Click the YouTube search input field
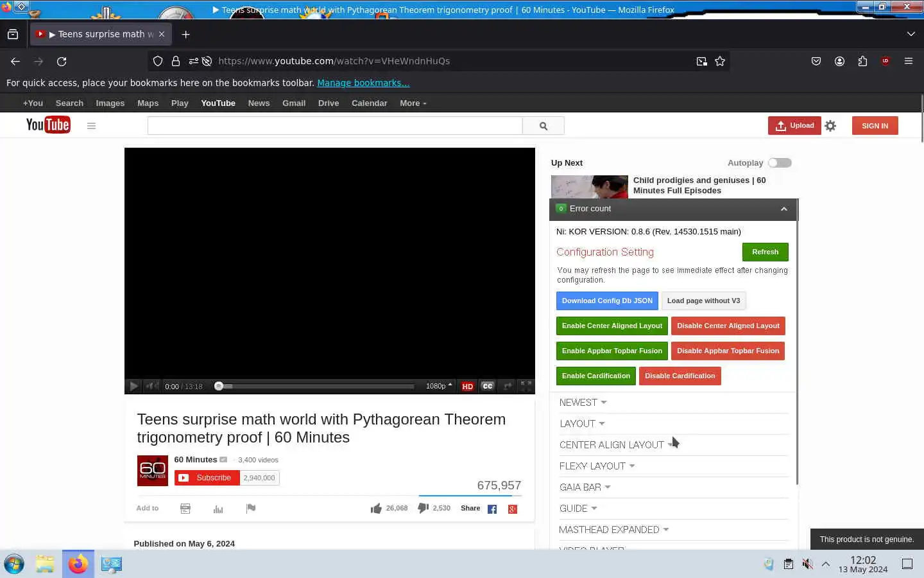Image resolution: width=924 pixels, height=578 pixels. (x=335, y=126)
